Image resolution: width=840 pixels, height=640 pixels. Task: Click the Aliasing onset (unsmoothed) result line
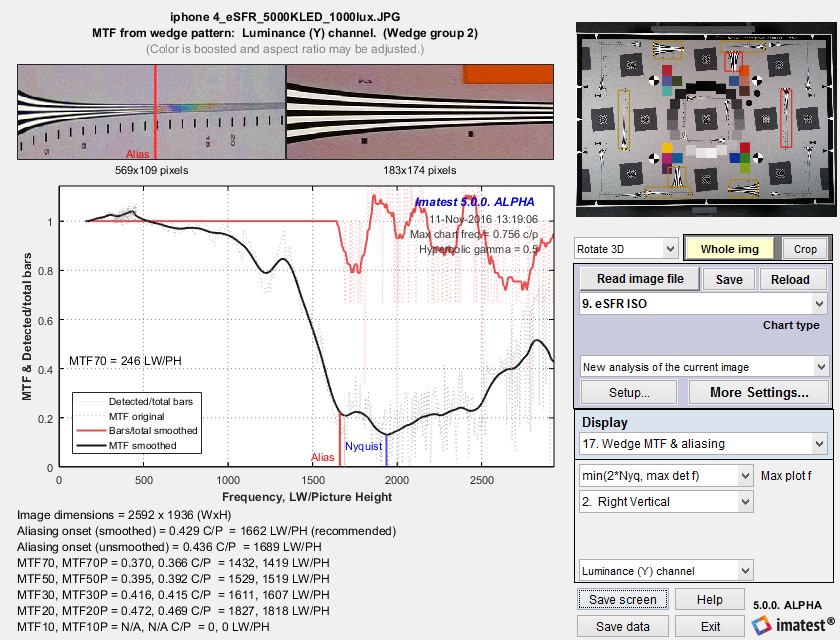tap(169, 547)
